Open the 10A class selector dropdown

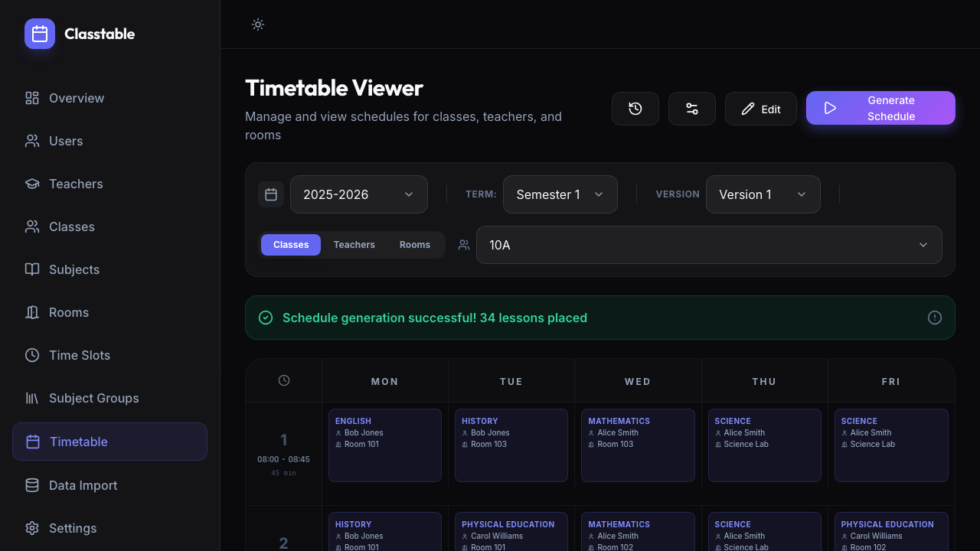point(709,245)
